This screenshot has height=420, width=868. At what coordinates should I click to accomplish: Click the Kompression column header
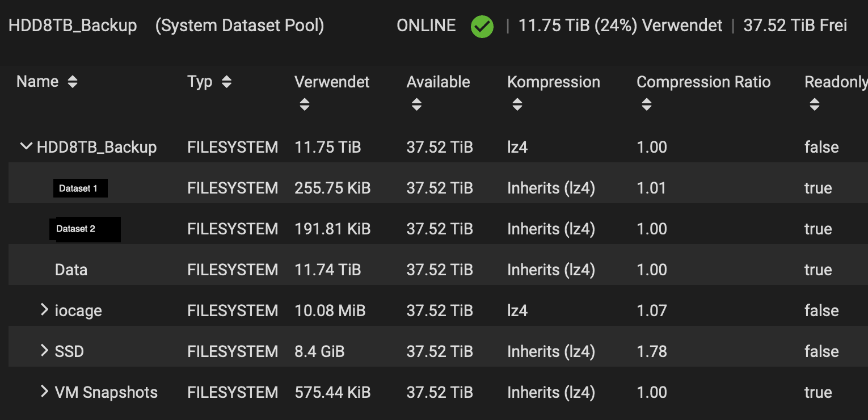[x=553, y=82]
